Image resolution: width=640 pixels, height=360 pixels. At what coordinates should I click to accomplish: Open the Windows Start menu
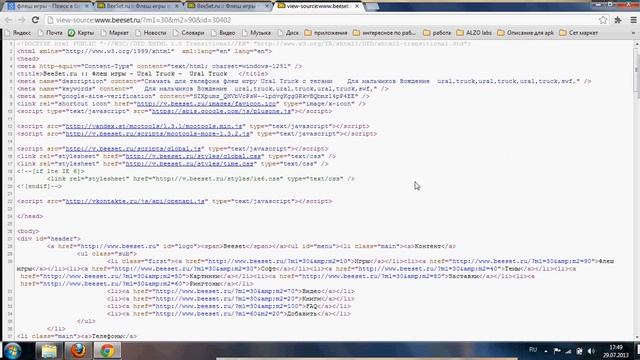(x=13, y=351)
